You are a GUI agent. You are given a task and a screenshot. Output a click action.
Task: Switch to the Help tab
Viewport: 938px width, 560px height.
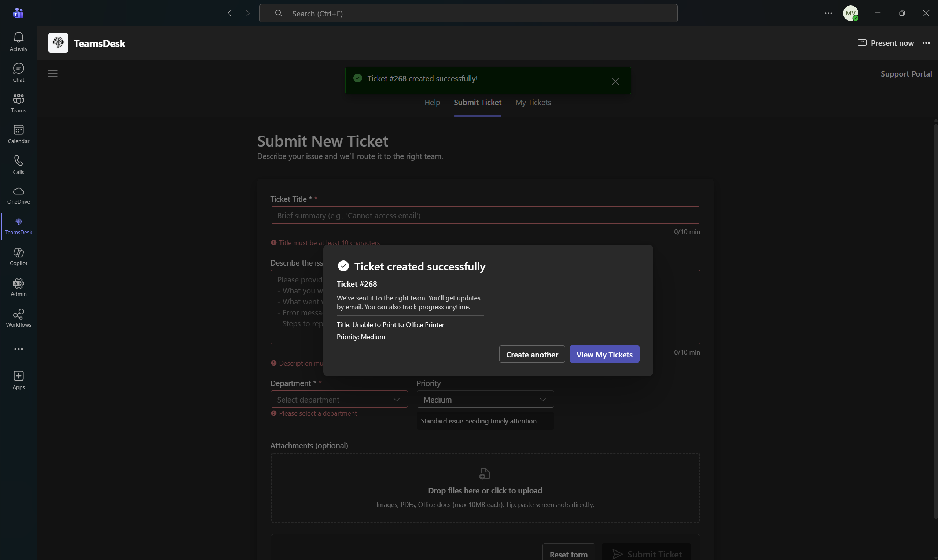point(432,102)
